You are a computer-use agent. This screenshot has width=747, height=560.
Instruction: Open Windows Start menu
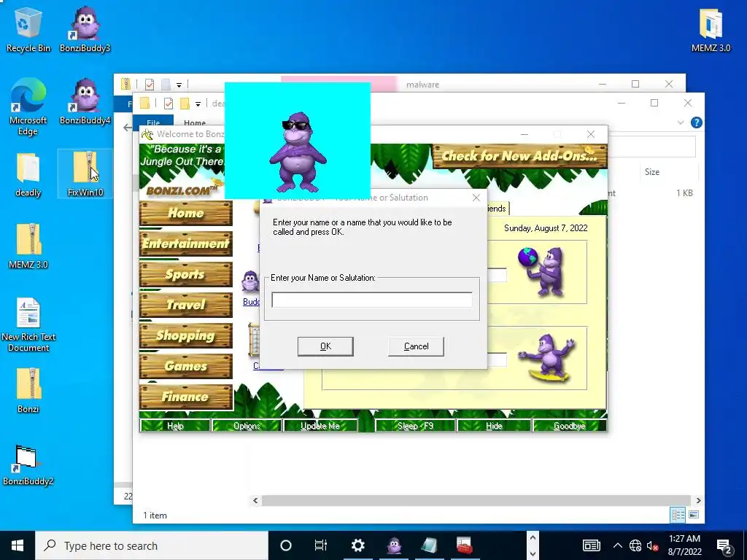[x=18, y=545]
